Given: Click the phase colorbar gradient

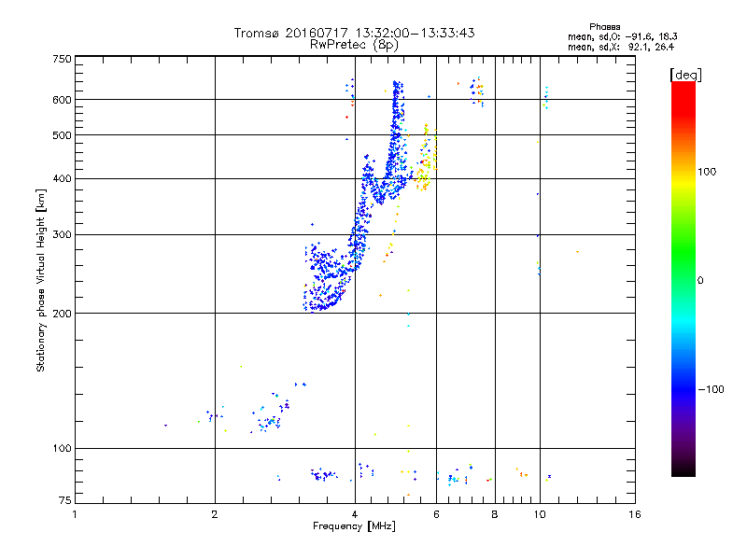Looking at the screenshot, I should (684, 278).
